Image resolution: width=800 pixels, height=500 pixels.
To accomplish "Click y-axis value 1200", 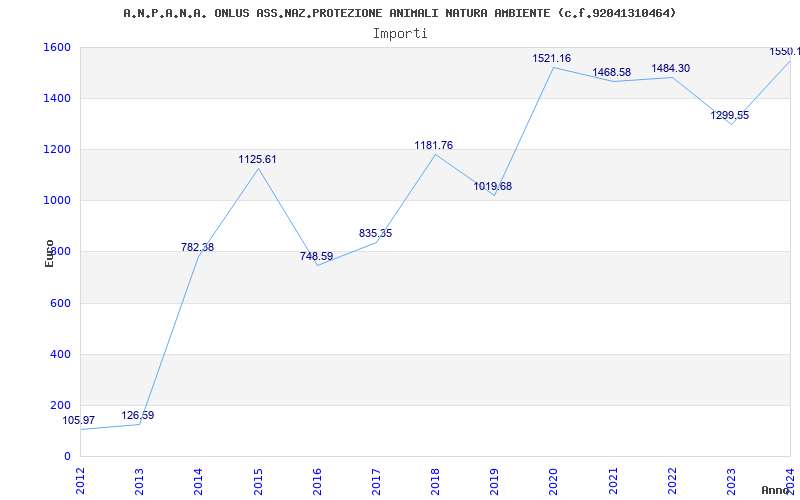I will click(x=57, y=149).
